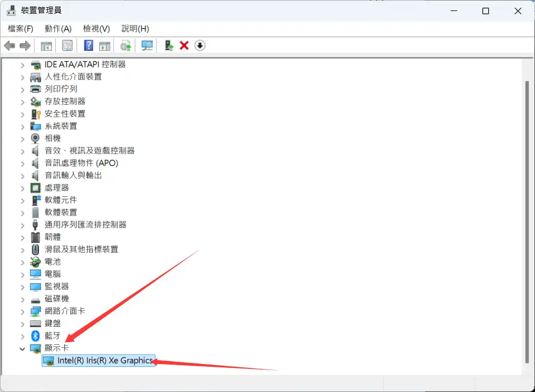Click the blue Help question-mark icon
The image size is (535, 392).
88,46
